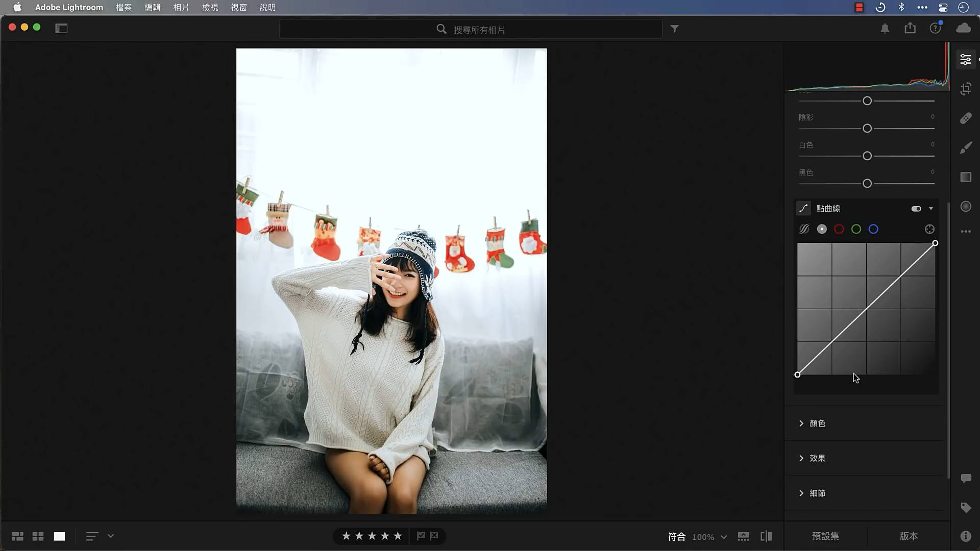Enable the curve targeted adjustment tool
Viewport: 980px width, 551px height.
pyautogui.click(x=929, y=229)
